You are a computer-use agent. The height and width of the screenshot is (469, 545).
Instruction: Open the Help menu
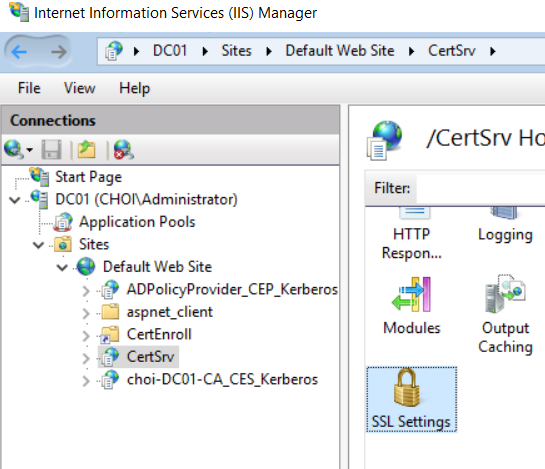point(135,88)
